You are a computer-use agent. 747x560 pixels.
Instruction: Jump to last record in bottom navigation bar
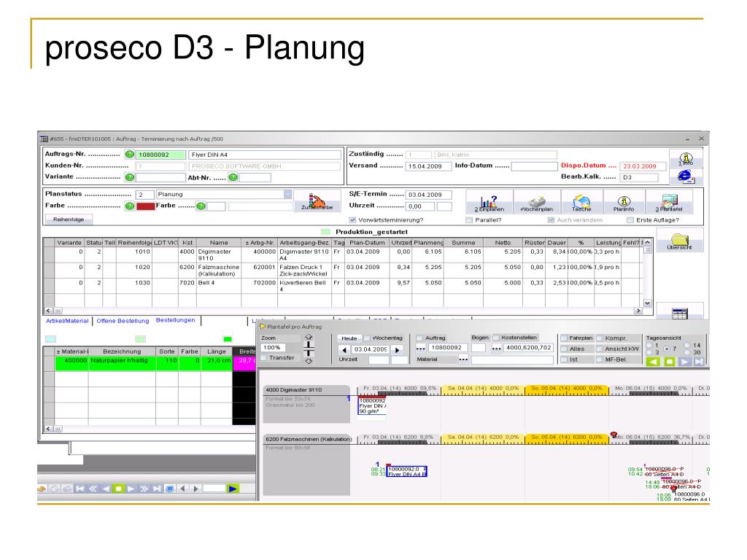coord(157,489)
